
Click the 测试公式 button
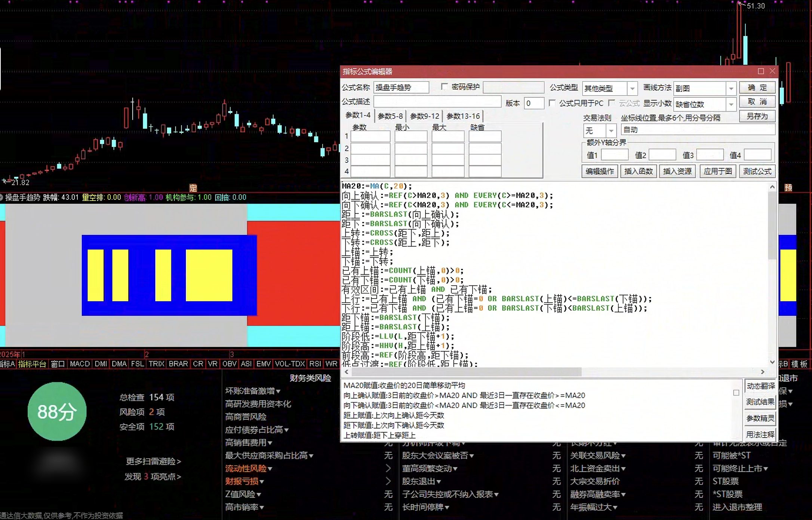coord(757,171)
